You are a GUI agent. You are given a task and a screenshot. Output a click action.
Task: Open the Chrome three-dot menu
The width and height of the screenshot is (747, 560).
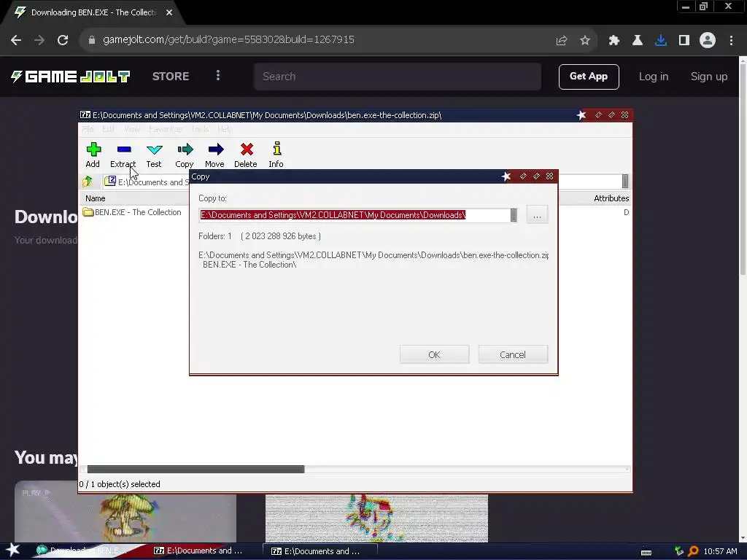(731, 41)
